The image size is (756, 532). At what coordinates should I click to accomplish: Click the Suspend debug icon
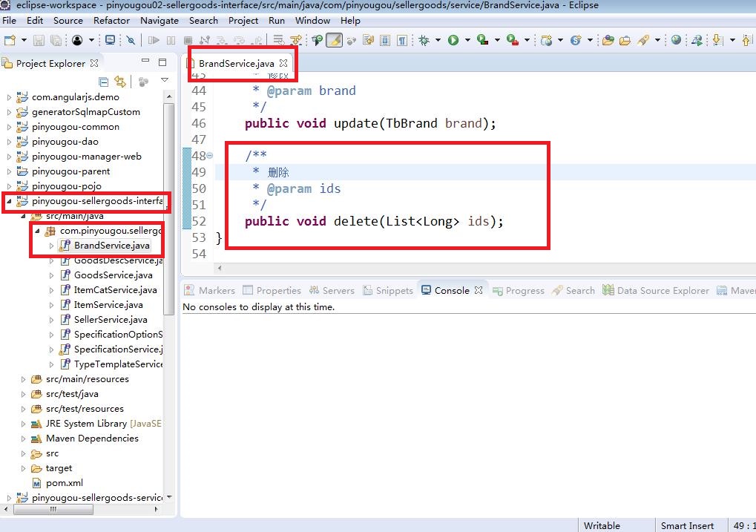171,41
